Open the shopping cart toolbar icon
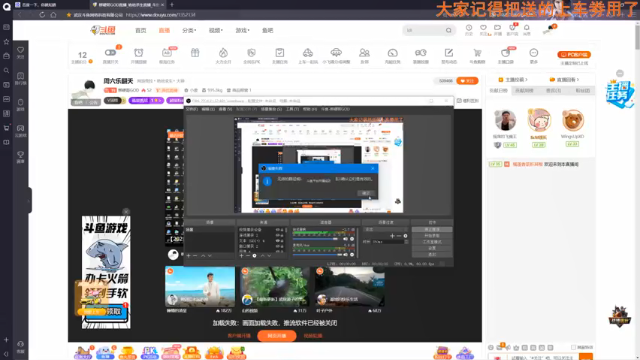 point(477,53)
